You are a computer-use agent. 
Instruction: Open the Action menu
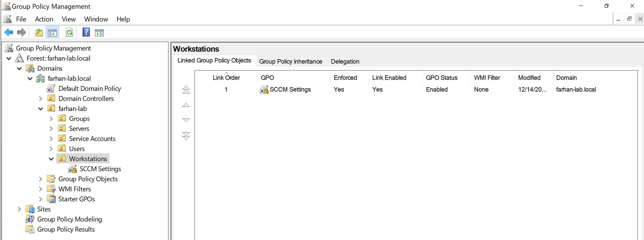point(44,19)
